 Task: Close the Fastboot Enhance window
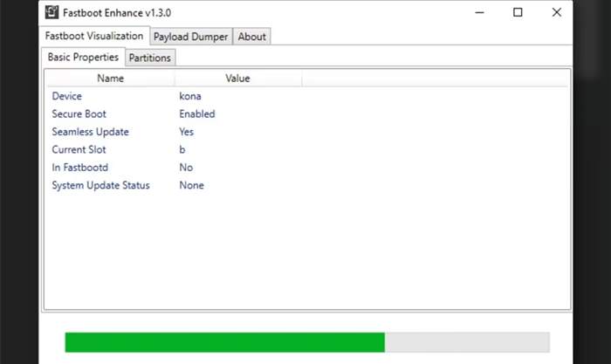557,12
